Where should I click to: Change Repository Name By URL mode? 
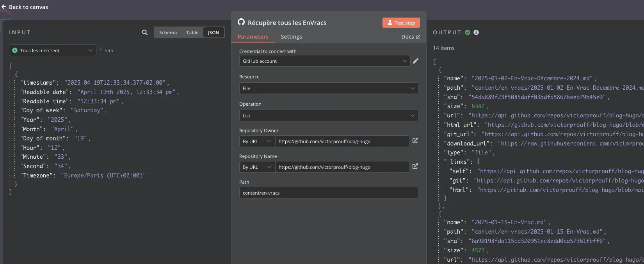(257, 167)
